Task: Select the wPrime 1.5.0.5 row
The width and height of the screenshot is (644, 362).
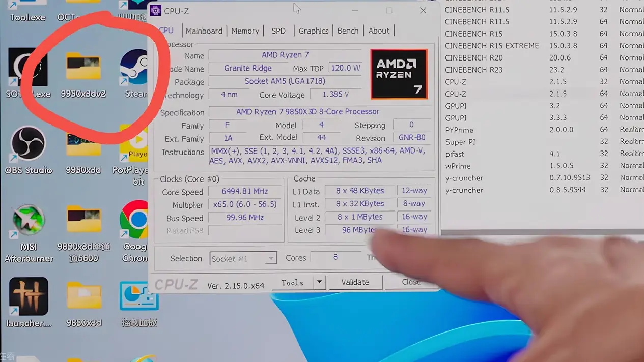Action: pos(543,166)
